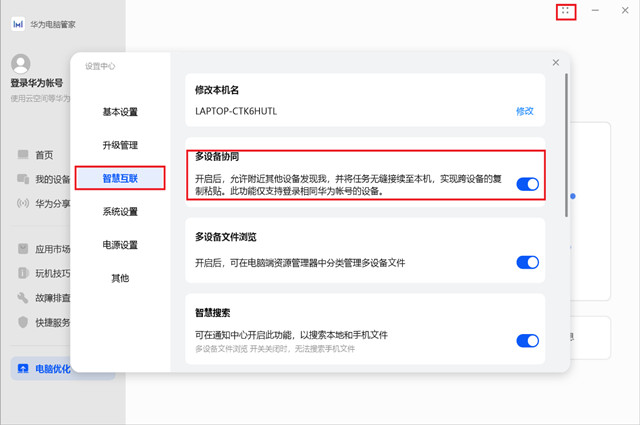Click 登录华为帐号 to sign in
This screenshot has width=640, height=425.
coord(37,83)
